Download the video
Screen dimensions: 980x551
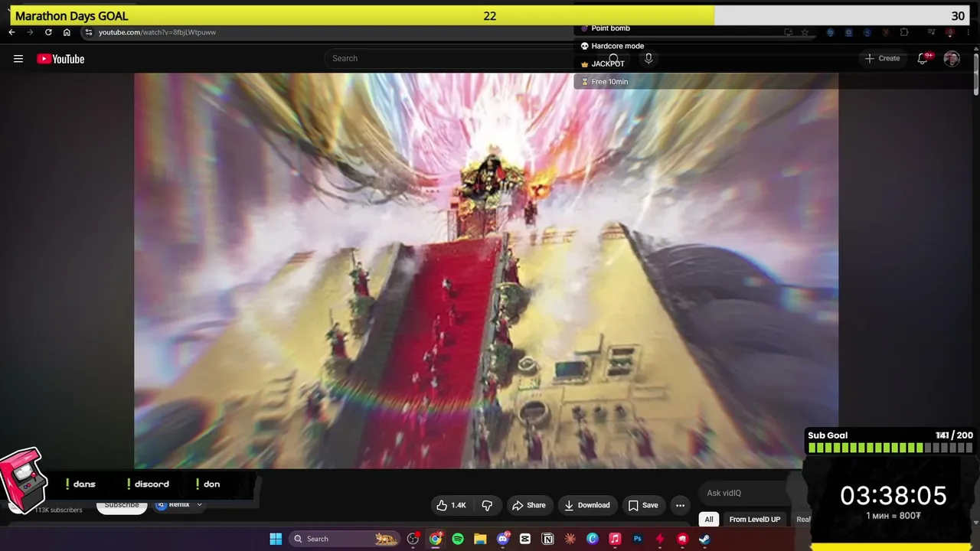click(x=587, y=505)
